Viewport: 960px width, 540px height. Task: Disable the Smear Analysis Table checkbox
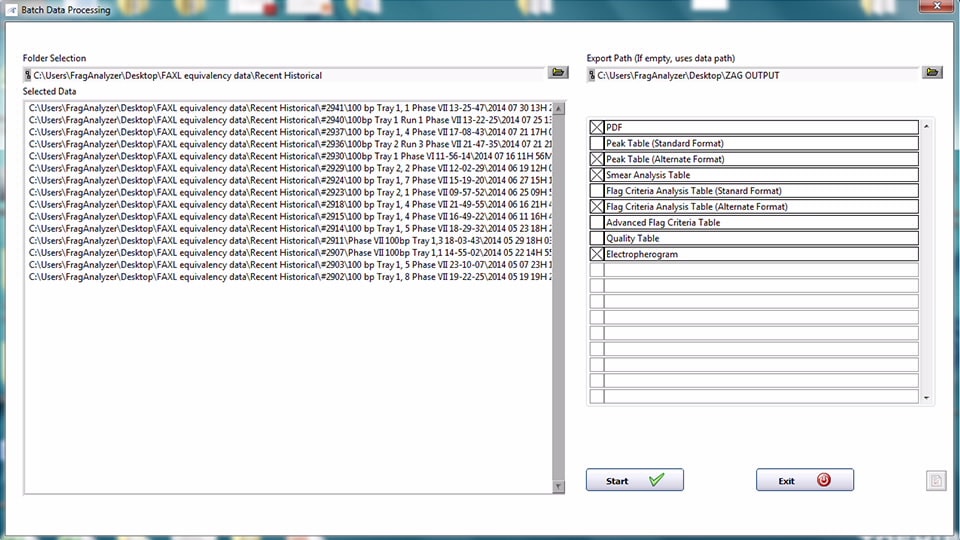tap(597, 175)
